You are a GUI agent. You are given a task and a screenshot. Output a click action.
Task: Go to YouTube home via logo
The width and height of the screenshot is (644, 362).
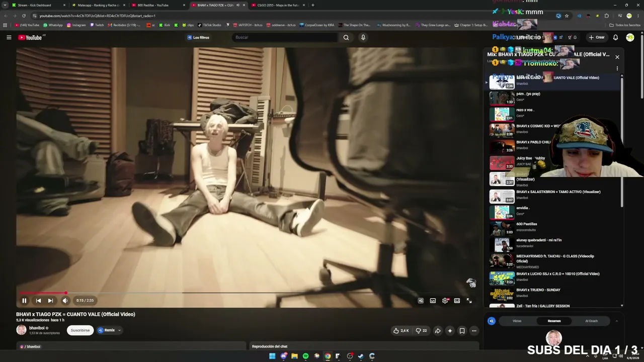(30, 37)
